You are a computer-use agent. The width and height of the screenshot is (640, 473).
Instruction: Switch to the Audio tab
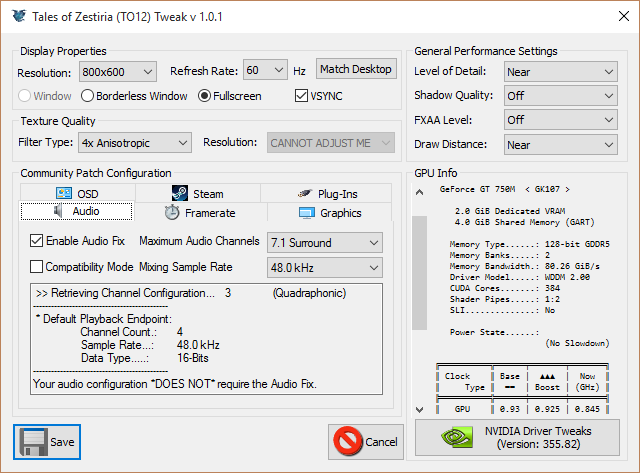(x=76, y=211)
